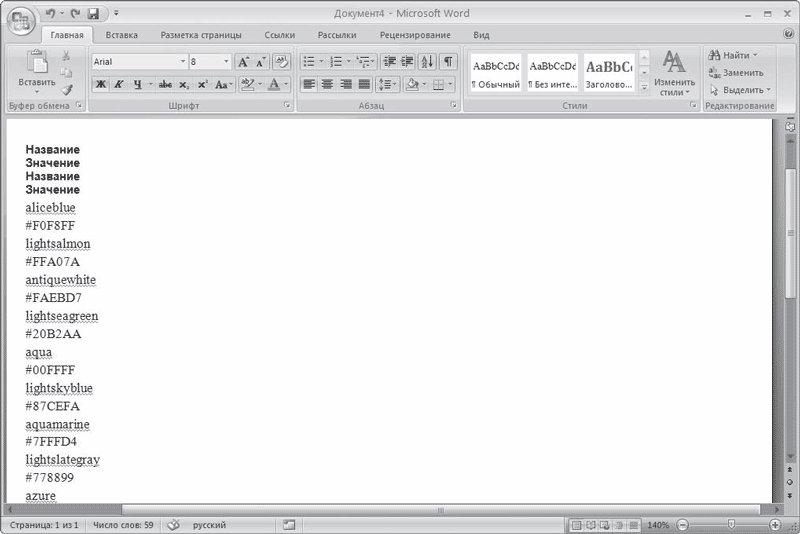The image size is (800, 534).
Task: Click the macro recording status bar icon
Action: click(289, 525)
